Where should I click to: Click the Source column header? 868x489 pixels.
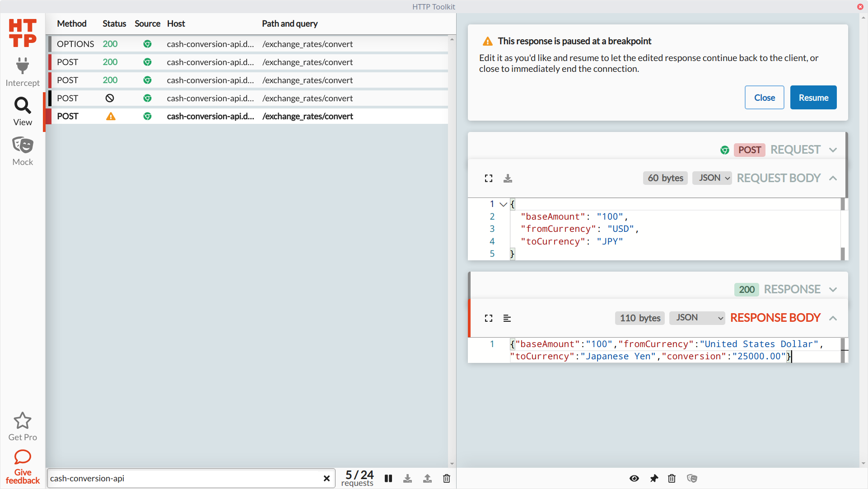(x=147, y=24)
